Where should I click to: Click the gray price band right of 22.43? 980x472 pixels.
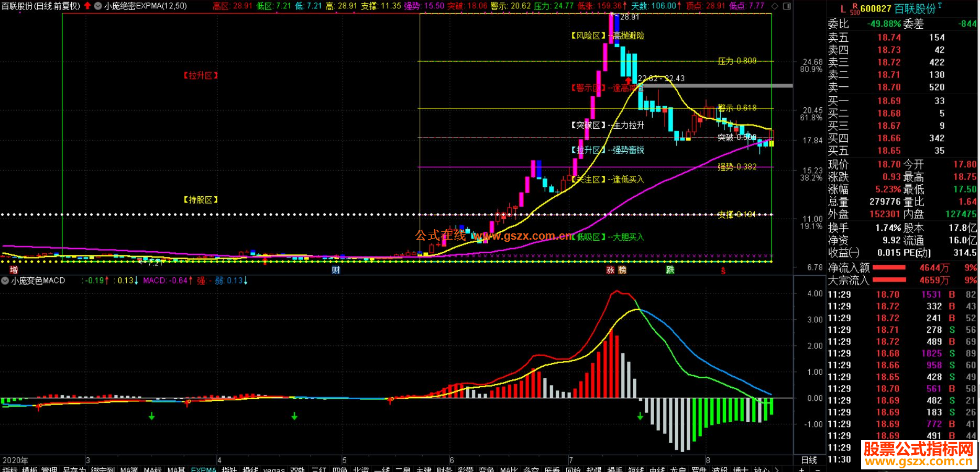click(x=718, y=85)
